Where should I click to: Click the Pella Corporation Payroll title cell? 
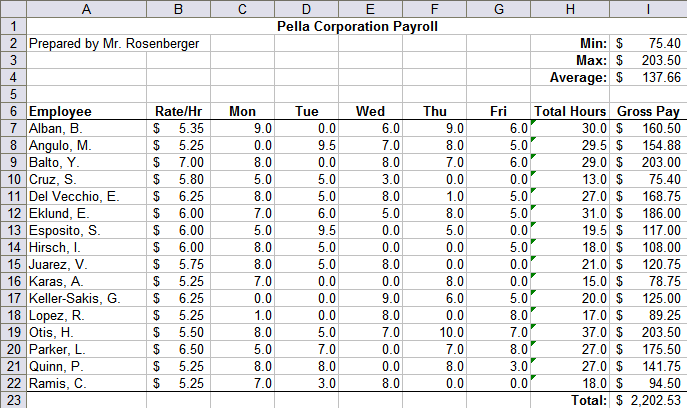click(356, 27)
